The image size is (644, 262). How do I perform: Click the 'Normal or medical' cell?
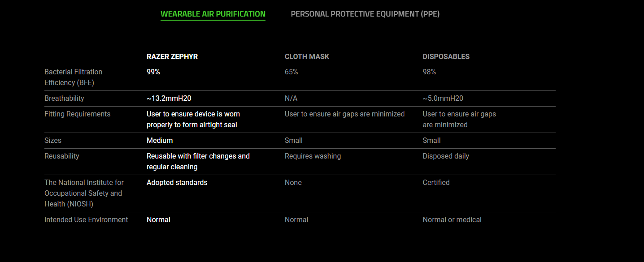[x=452, y=220]
